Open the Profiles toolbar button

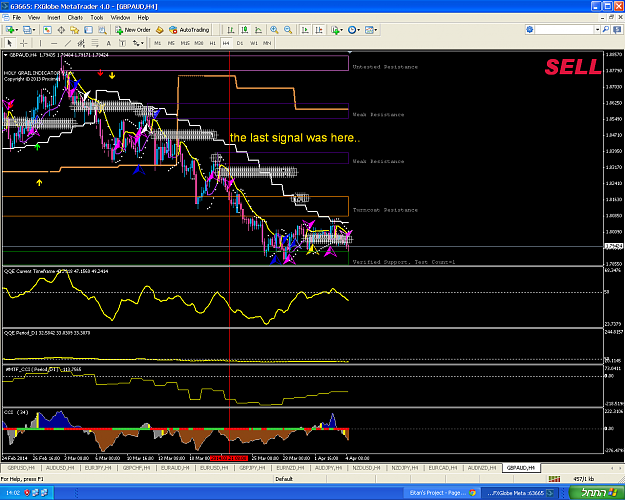[29, 30]
